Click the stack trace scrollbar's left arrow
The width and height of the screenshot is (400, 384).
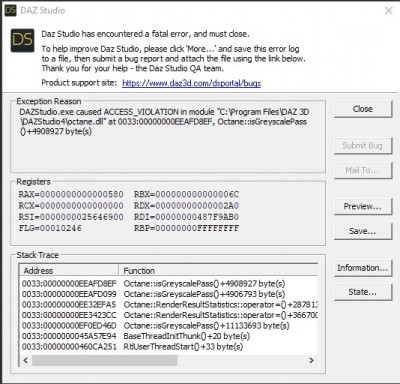(x=26, y=360)
